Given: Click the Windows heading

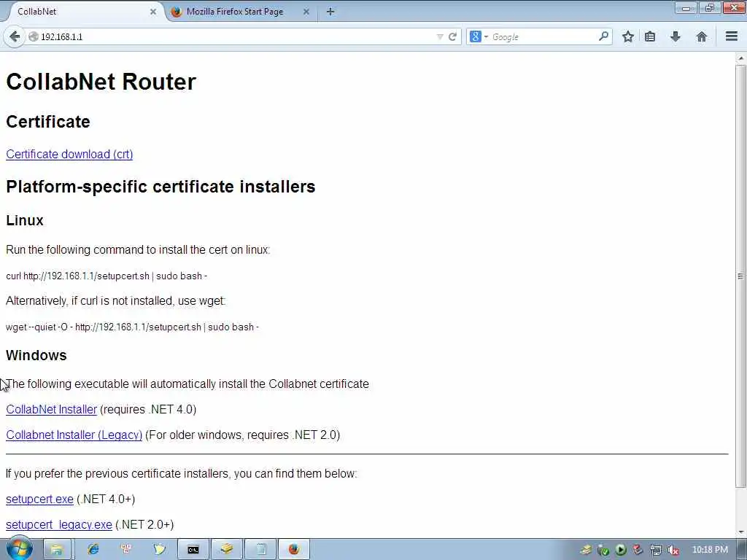Looking at the screenshot, I should pos(36,355).
